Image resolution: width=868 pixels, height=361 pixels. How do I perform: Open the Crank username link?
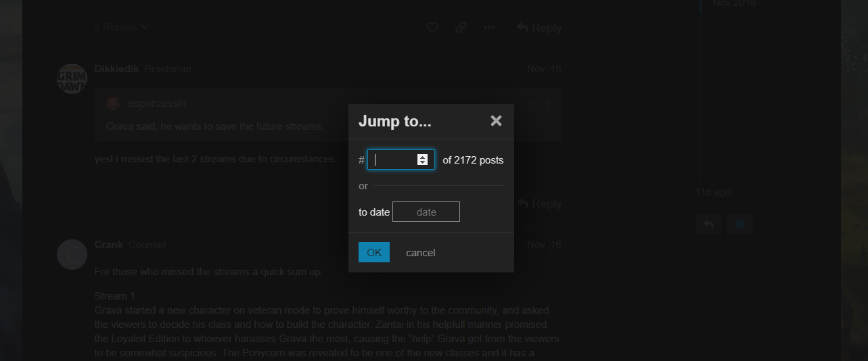[x=109, y=244]
